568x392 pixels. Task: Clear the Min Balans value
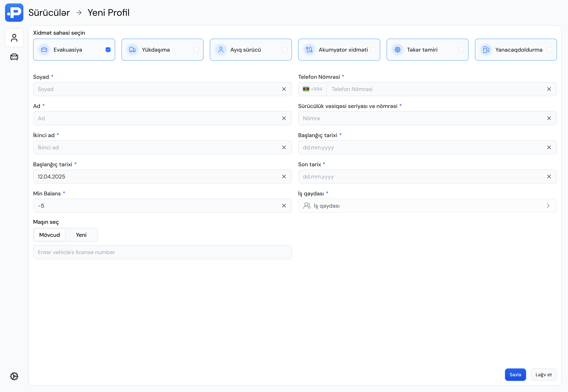pyautogui.click(x=284, y=206)
